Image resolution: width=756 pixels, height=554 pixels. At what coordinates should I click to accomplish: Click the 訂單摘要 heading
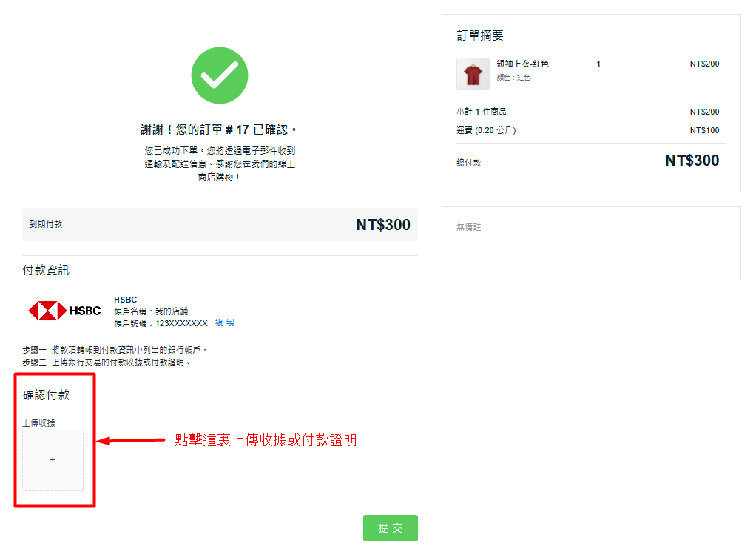click(480, 36)
